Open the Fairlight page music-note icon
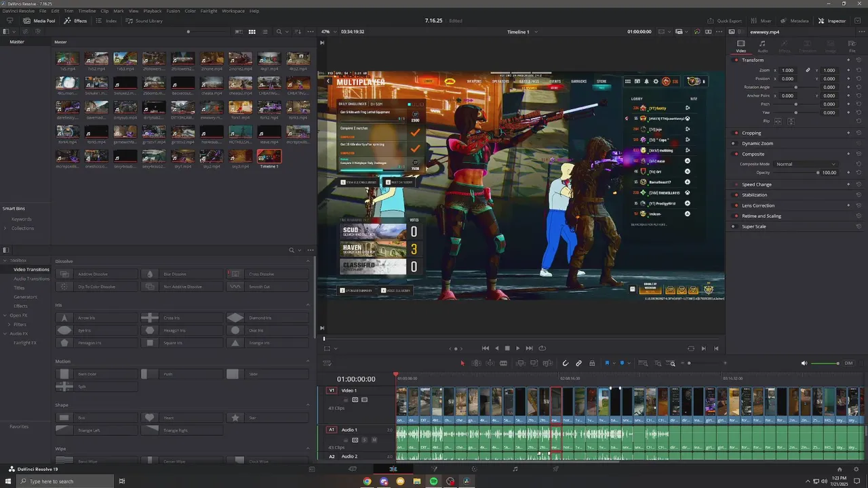Screen dimensions: 868x488 coord(515,469)
